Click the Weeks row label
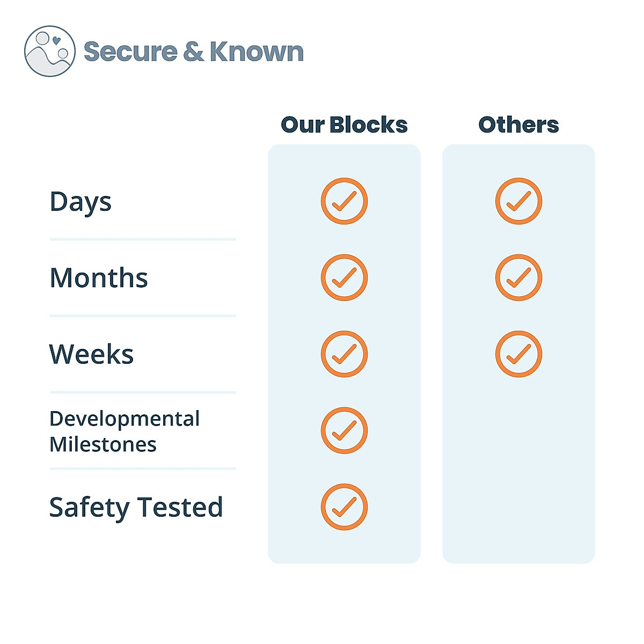Viewport: 644px width, 644px height. (x=91, y=354)
